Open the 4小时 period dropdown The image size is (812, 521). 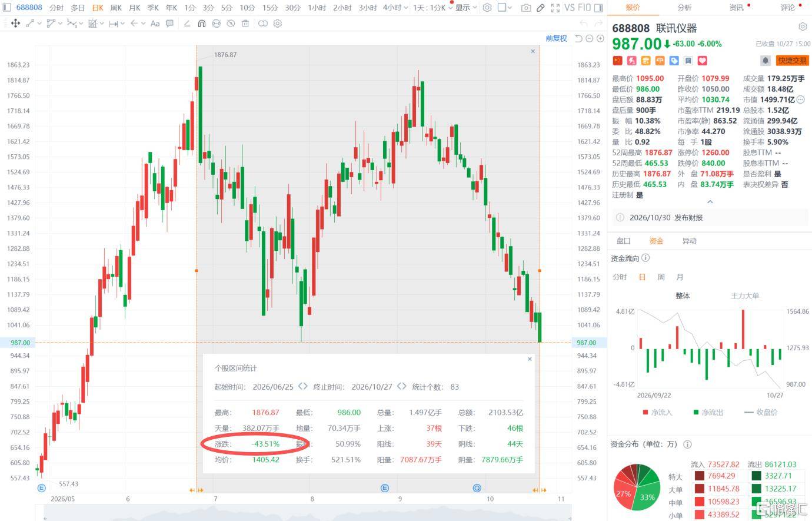pos(394,8)
